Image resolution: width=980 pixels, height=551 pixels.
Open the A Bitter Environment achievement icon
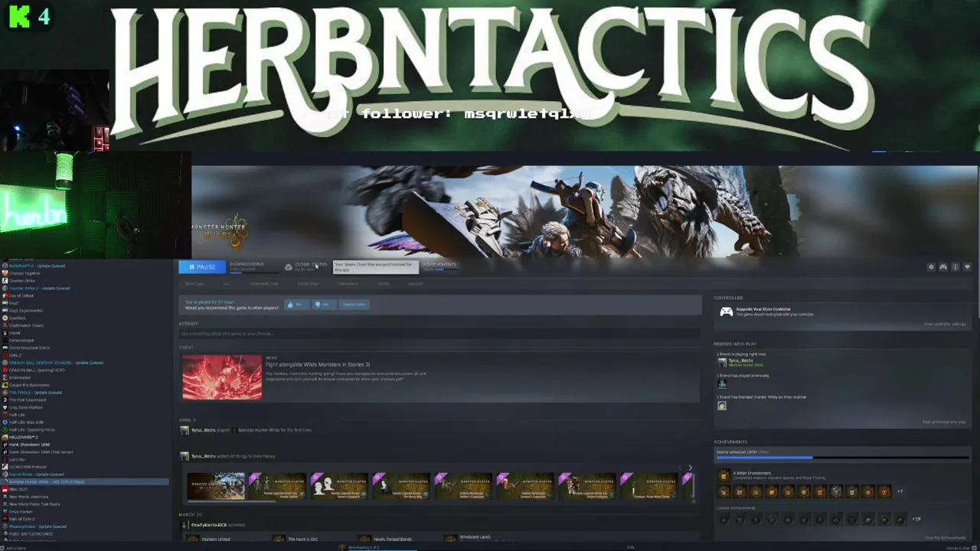click(724, 474)
